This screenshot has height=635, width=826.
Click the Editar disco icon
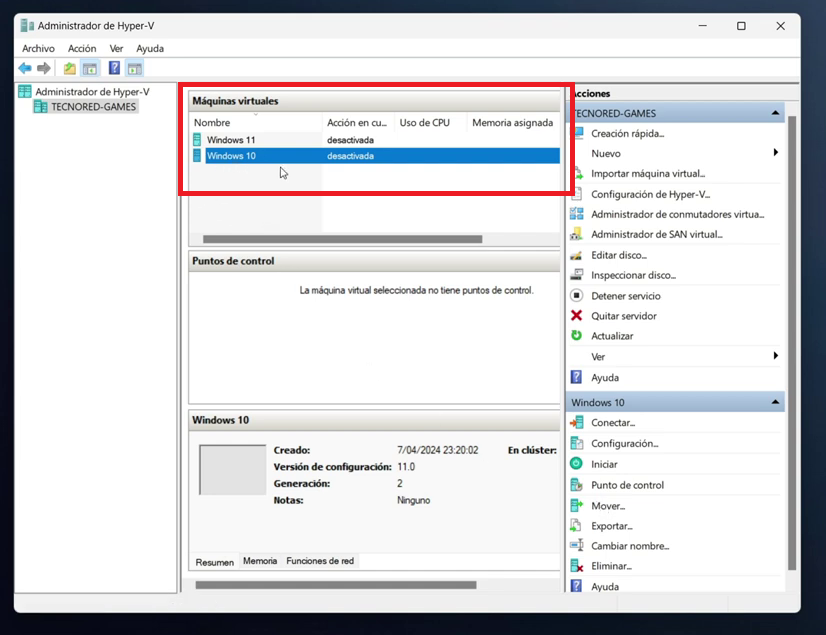click(x=577, y=255)
